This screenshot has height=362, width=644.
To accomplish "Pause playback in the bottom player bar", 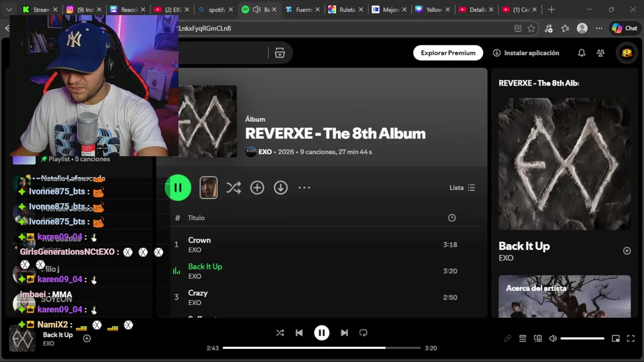I will pos(321,333).
